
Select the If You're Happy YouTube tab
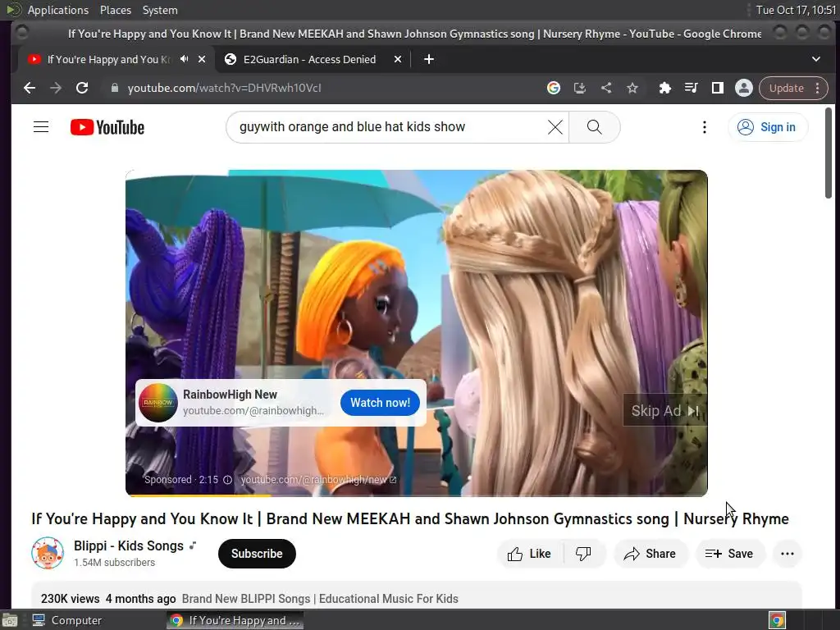point(108,59)
